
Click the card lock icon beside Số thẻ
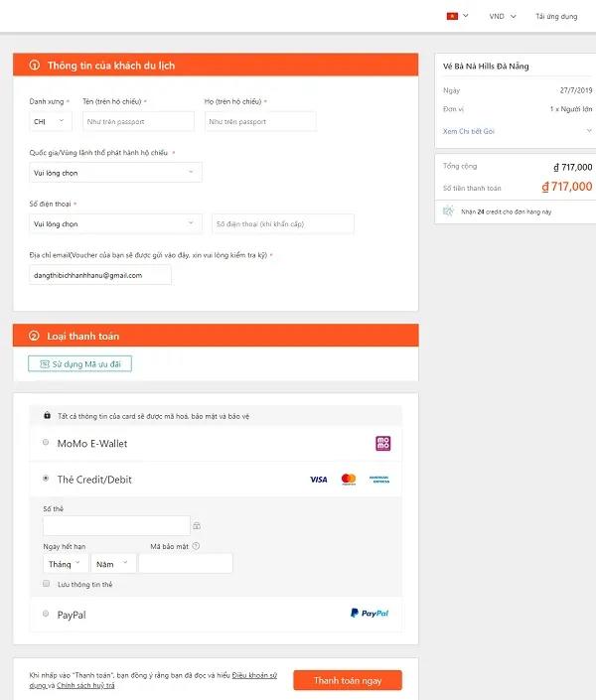click(x=197, y=526)
